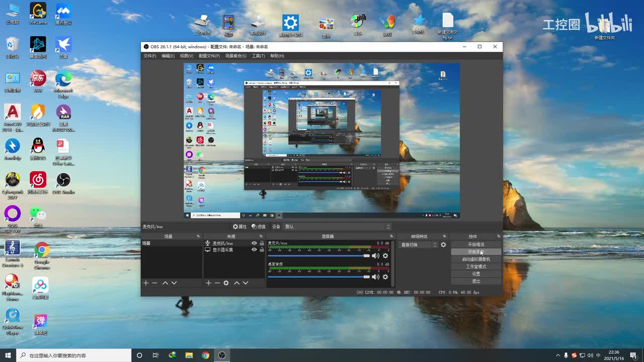The image size is (644, 362).
Task: Open the 编辑(E) menu
Action: pyautogui.click(x=168, y=56)
